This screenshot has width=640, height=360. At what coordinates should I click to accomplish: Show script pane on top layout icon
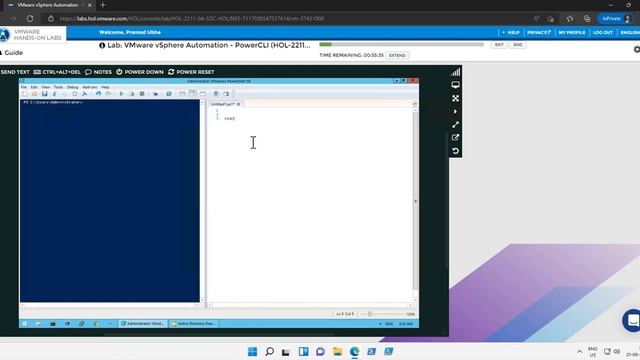point(182,94)
